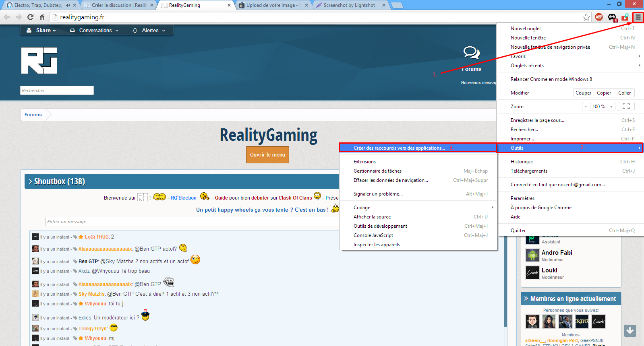644x346 pixels.
Task: Click the red video extension icon
Action: 625,17
